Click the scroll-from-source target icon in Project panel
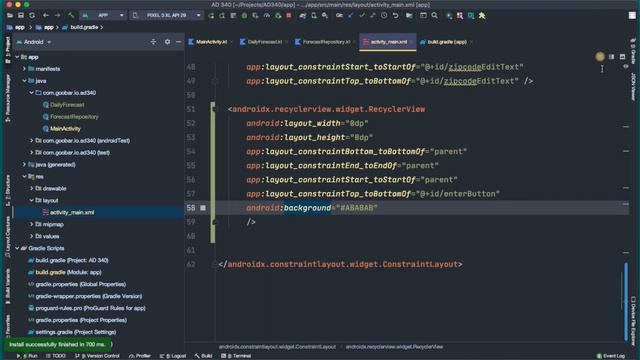This screenshot has width=640, height=360. coord(153,42)
